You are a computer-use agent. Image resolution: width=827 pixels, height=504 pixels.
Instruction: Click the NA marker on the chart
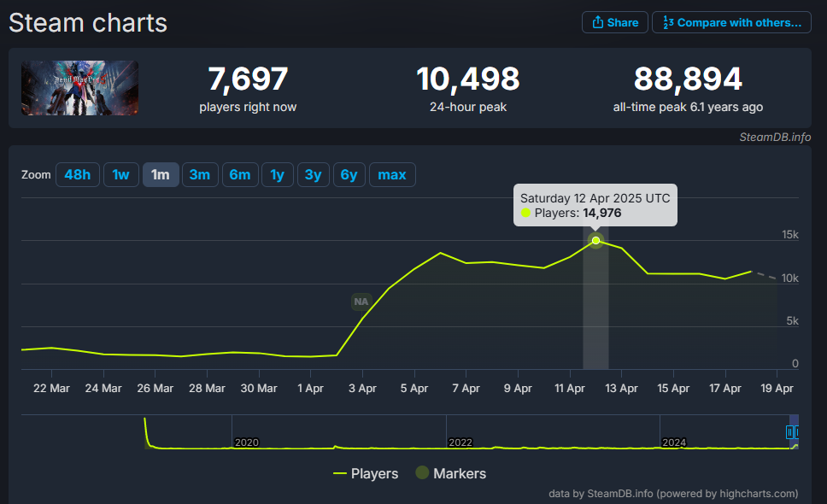[361, 302]
